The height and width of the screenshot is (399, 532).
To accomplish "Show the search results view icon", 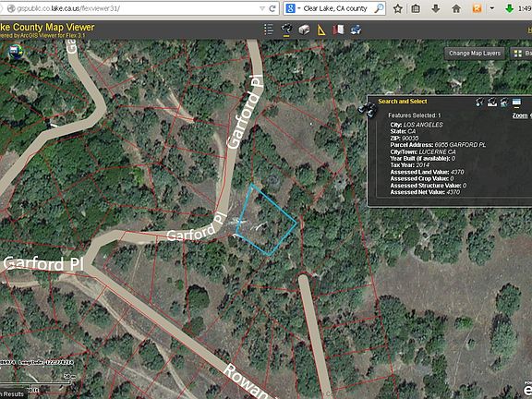I will point(516,103).
